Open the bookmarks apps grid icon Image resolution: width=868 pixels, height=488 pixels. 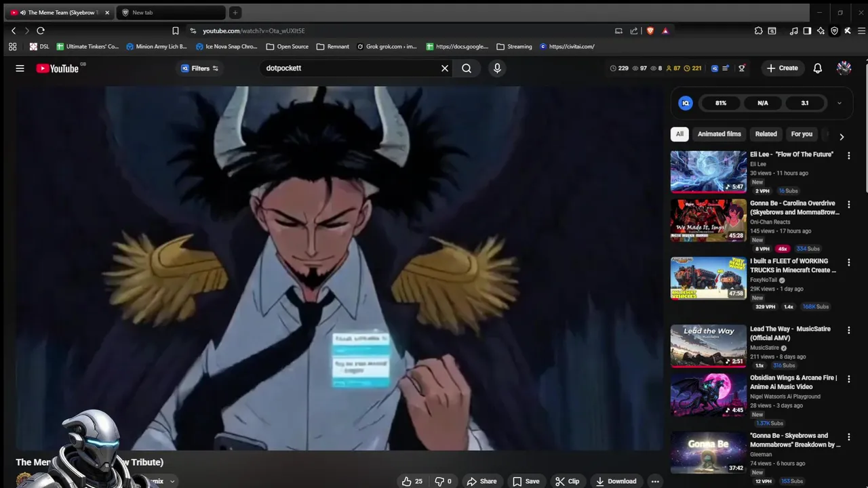click(x=12, y=47)
